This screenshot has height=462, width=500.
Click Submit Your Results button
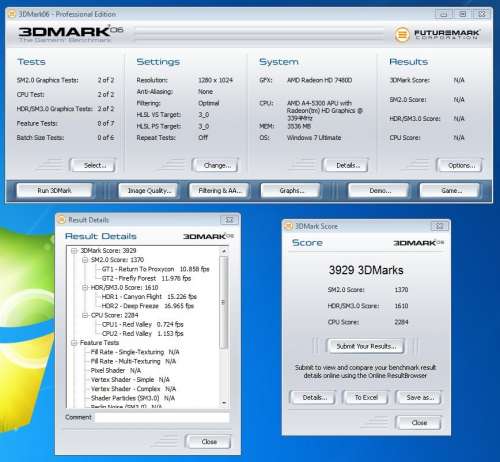pyautogui.click(x=365, y=346)
